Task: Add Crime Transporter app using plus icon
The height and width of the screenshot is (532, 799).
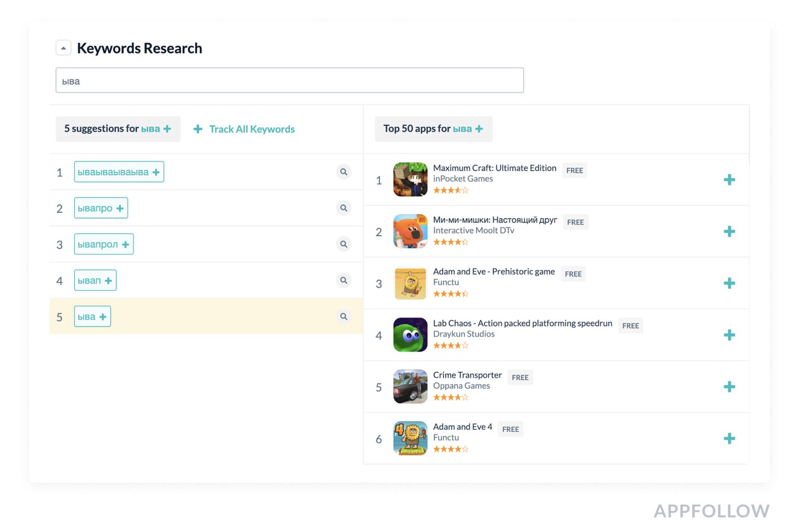Action: [729, 387]
